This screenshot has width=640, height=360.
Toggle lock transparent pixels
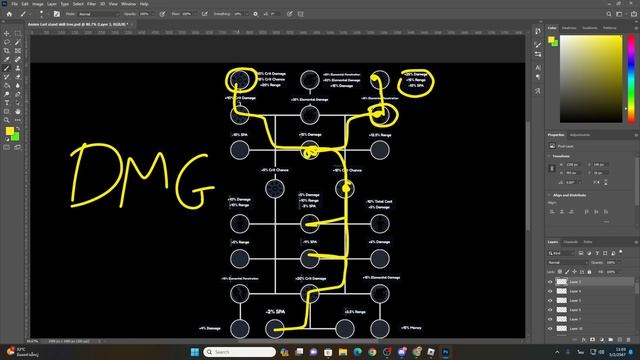[x=560, y=272]
